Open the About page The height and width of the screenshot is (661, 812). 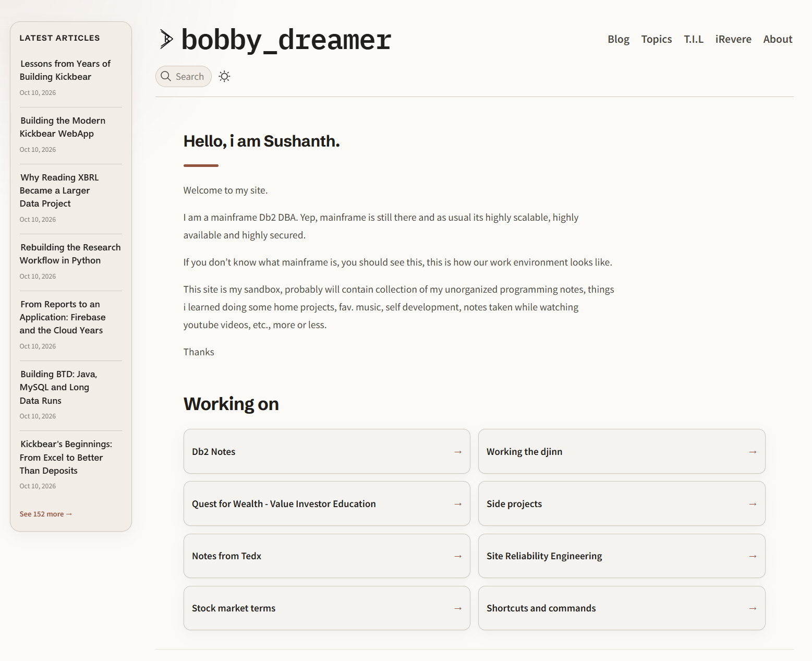pyautogui.click(x=778, y=39)
